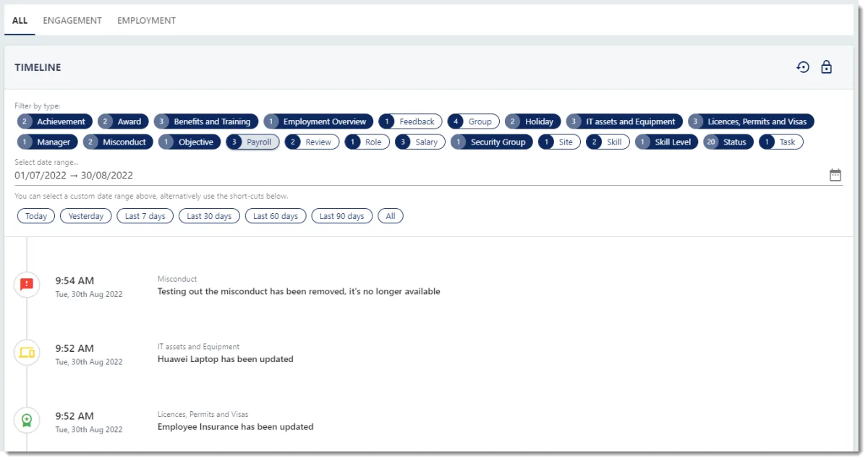Toggle the Security Group filter chip
The width and height of the screenshot is (868, 461).
coord(492,142)
